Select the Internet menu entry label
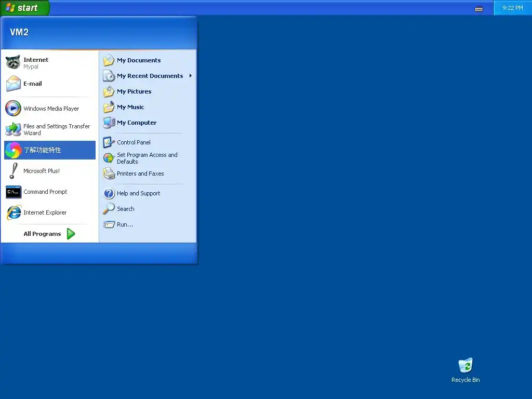Viewport: 532px width, 399px height. tap(36, 60)
